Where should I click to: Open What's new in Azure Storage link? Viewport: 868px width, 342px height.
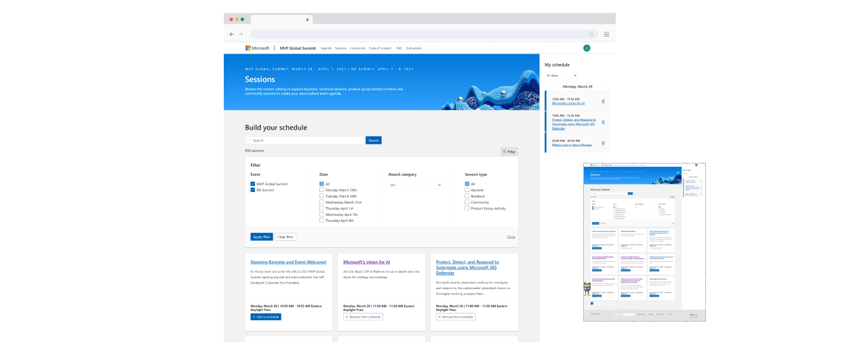click(572, 145)
